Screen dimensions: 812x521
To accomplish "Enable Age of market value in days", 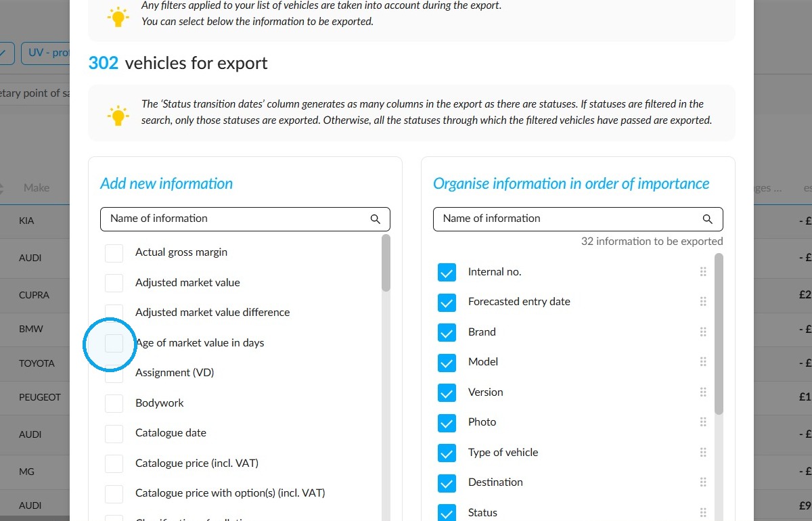I will 114,343.
